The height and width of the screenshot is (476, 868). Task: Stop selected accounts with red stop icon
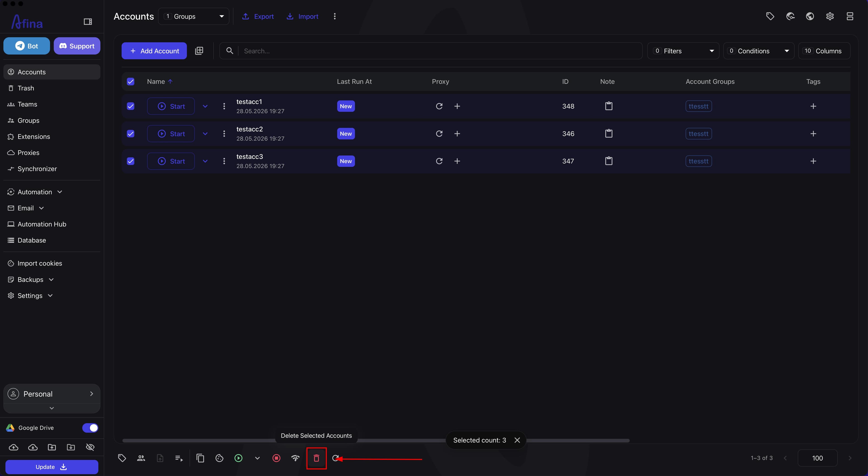pyautogui.click(x=276, y=458)
